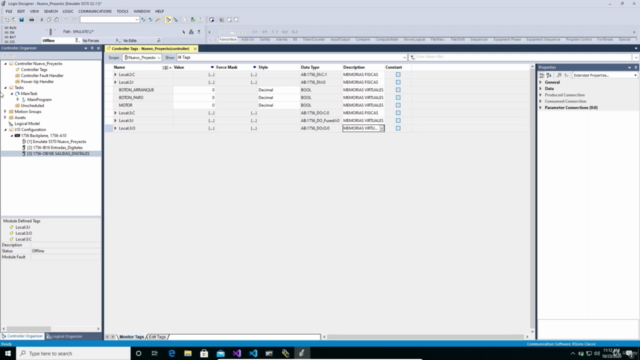
Task: Click the Task View icon in taskbar
Action: 155,353
